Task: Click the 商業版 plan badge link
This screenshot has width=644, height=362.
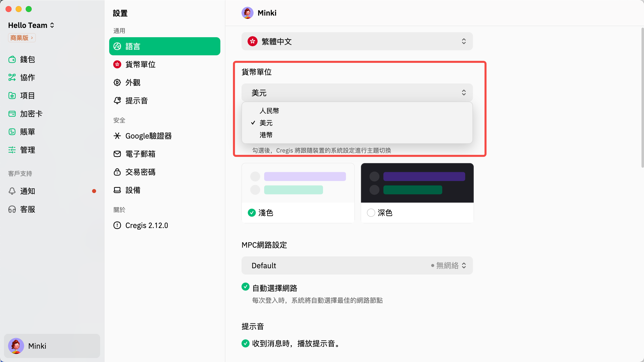Action: pos(22,38)
